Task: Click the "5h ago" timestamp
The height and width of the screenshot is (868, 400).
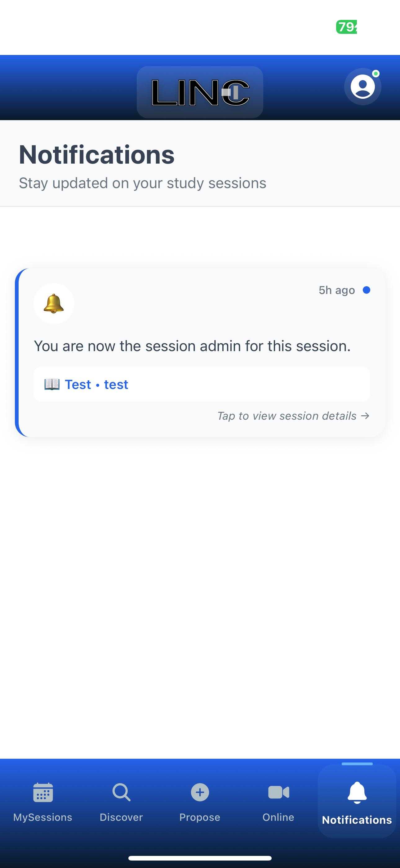Action: 337,290
